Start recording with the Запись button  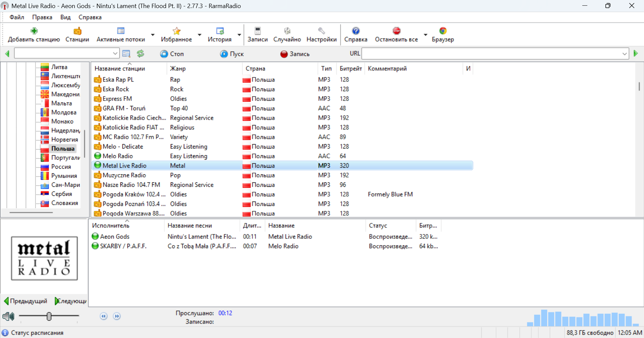(295, 54)
